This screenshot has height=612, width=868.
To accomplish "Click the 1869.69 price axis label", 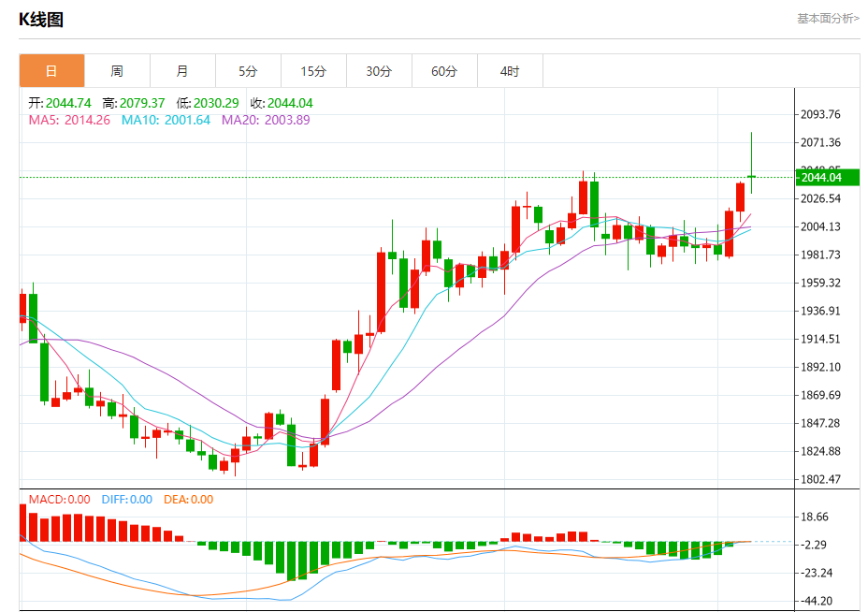I will [x=820, y=396].
